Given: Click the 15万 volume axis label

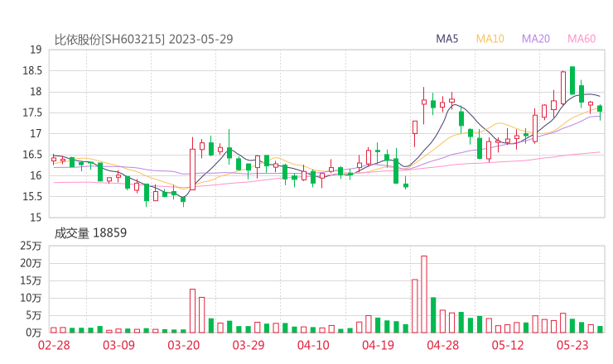Looking at the screenshot, I should 31,280.
